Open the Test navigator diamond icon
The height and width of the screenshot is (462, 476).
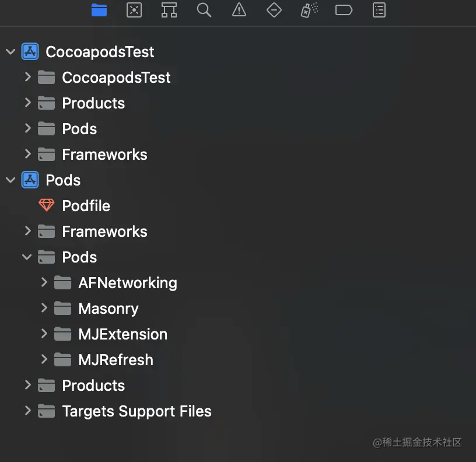(x=274, y=10)
